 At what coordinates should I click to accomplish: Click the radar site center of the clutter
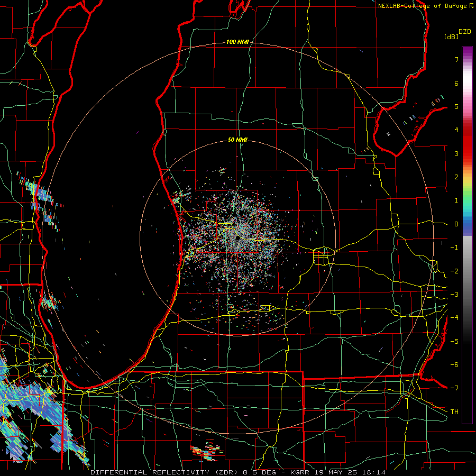coord(237,239)
